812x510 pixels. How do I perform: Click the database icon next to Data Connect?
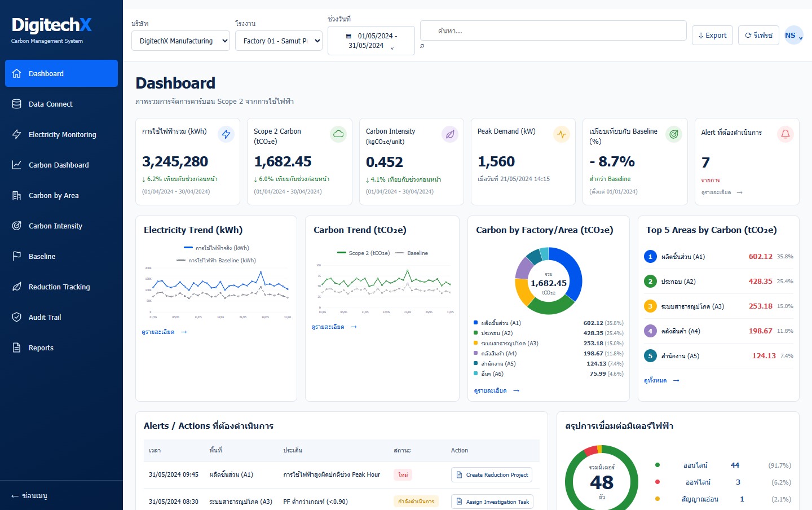[17, 104]
